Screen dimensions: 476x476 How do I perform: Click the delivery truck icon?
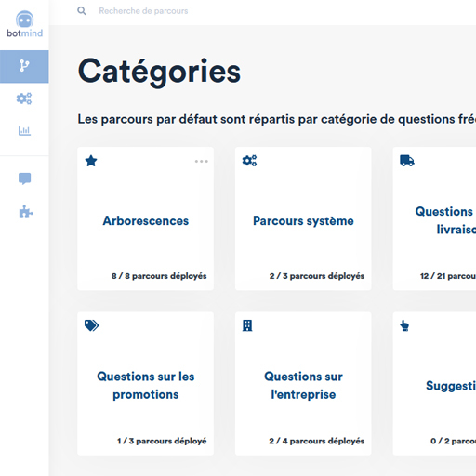coord(407,161)
